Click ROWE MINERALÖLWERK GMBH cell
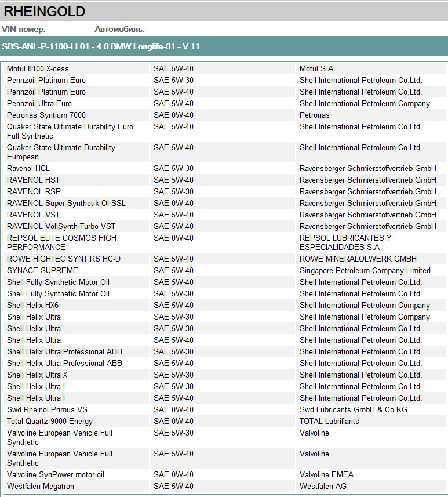 point(358,259)
